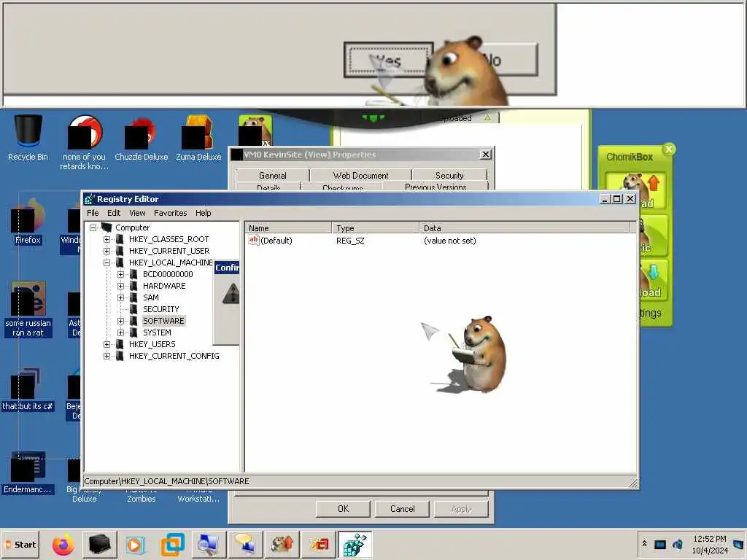The image size is (747, 560).
Task: Expand the HKEY_CLASSES_ROOT hive
Action: [x=107, y=239]
